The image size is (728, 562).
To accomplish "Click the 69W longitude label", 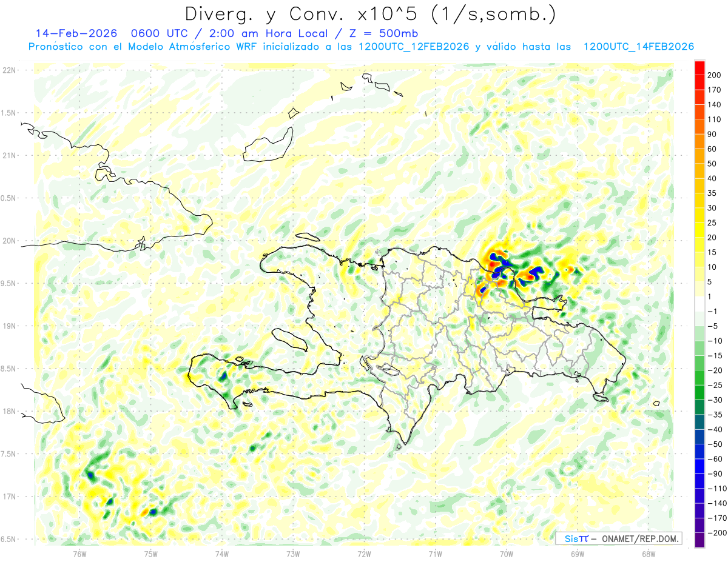I will (578, 554).
